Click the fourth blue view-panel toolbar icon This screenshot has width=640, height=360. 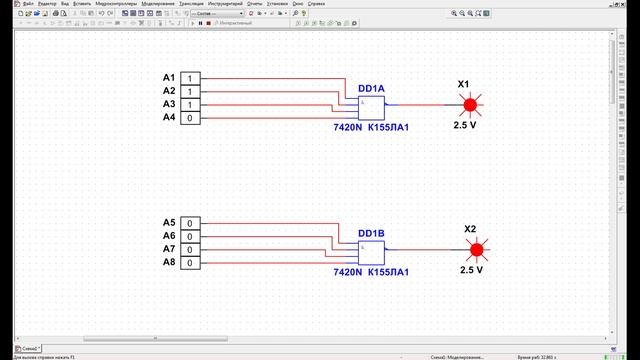pyautogui.click(x=150, y=13)
